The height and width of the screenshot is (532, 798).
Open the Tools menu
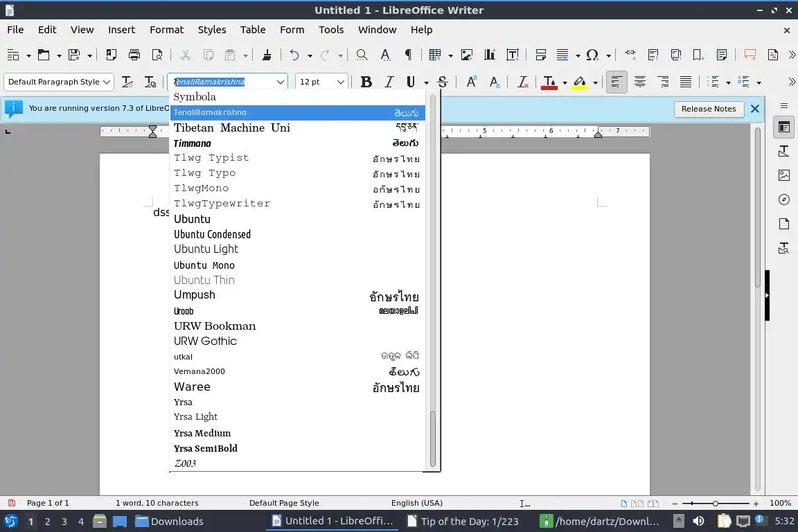(x=331, y=30)
